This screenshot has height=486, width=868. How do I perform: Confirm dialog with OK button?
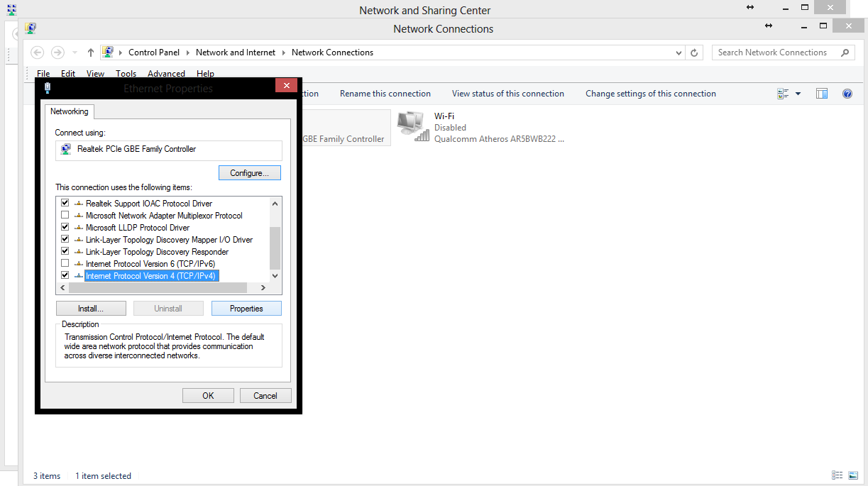tap(208, 396)
